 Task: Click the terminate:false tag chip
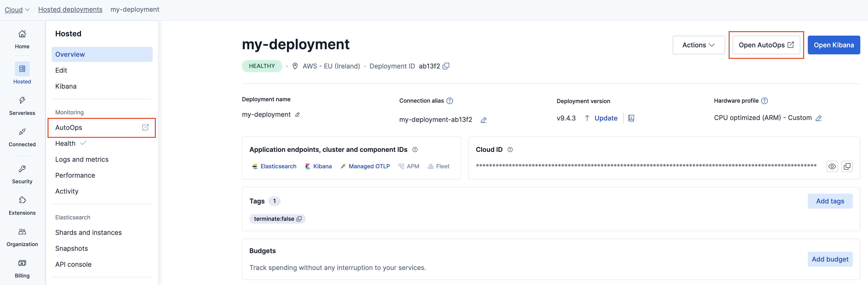tap(277, 219)
